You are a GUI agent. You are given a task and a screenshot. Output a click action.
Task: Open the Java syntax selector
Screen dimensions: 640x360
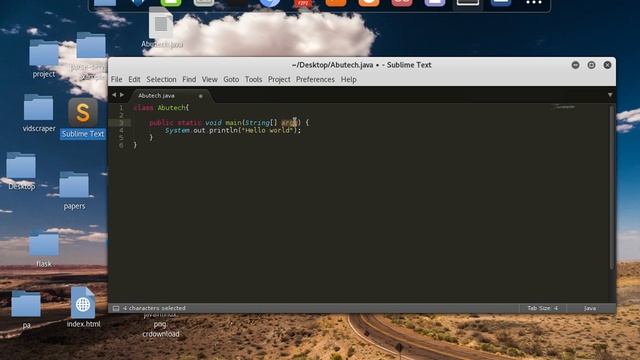pyautogui.click(x=590, y=308)
